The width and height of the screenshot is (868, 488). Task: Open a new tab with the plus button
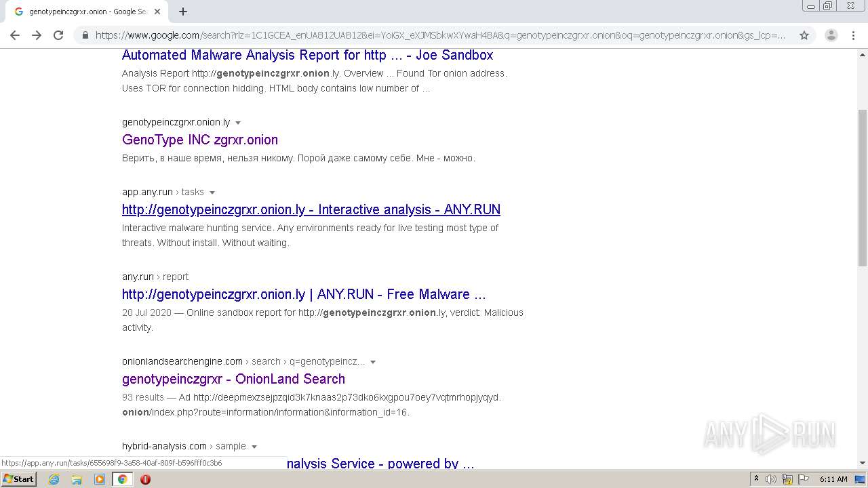183,12
